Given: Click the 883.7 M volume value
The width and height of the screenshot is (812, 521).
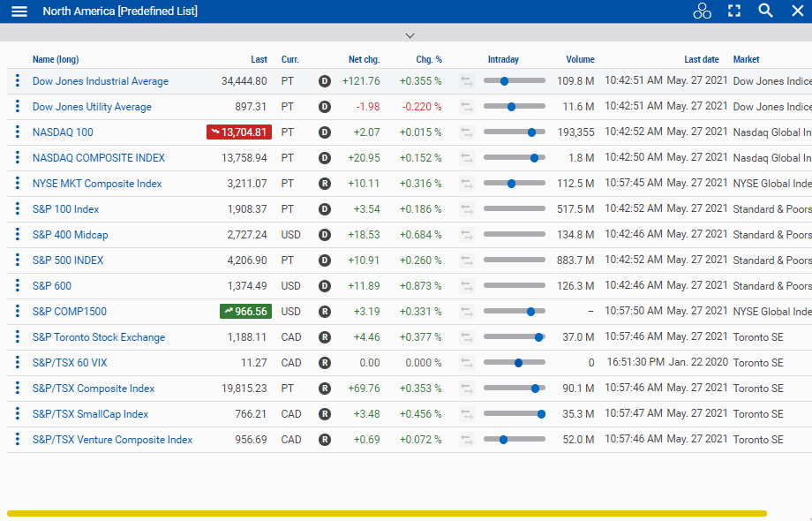Looking at the screenshot, I should pos(575,260).
